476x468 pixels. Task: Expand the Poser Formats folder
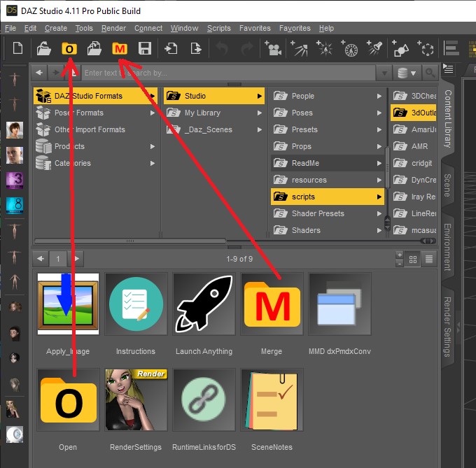coord(153,113)
